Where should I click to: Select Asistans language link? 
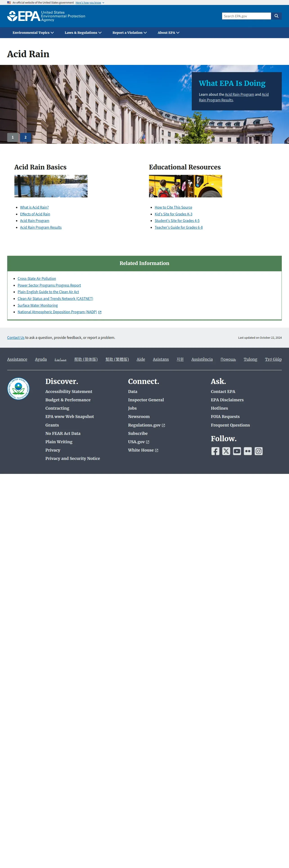161,360
